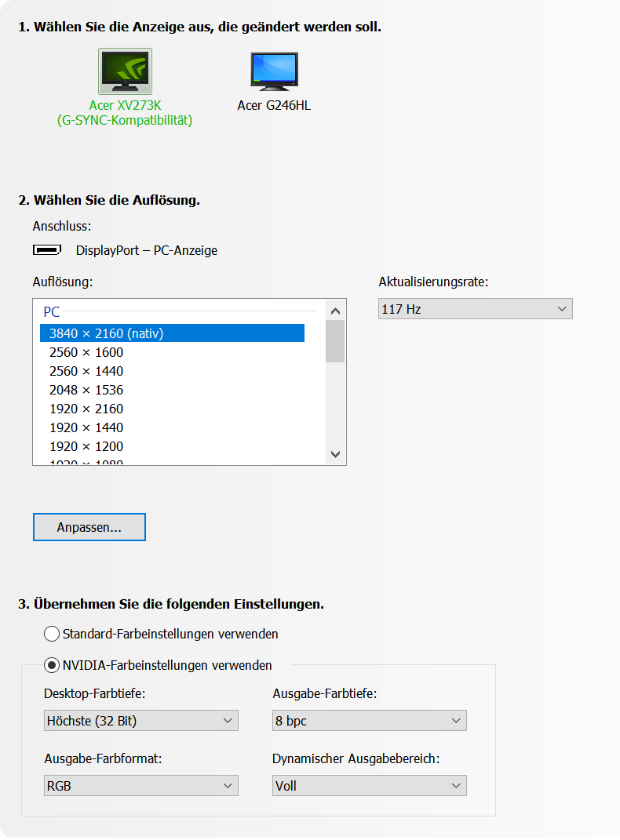Image resolution: width=620 pixels, height=840 pixels.
Task: Click the DisplayPort connector icon
Action: click(47, 250)
